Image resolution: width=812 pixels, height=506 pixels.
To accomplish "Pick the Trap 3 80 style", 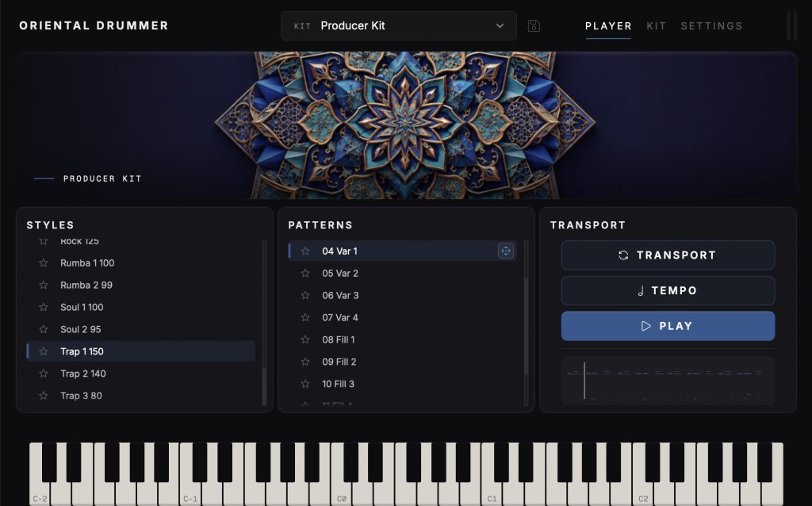I will (141, 396).
